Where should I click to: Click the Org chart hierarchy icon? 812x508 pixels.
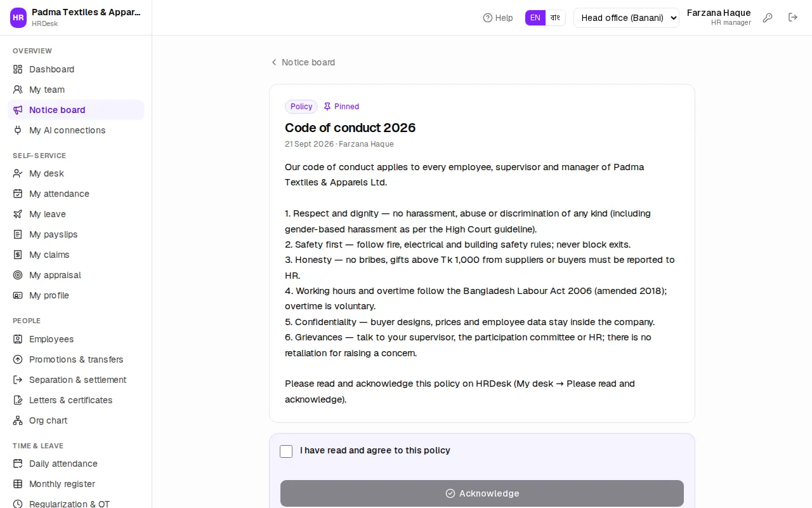click(x=18, y=420)
